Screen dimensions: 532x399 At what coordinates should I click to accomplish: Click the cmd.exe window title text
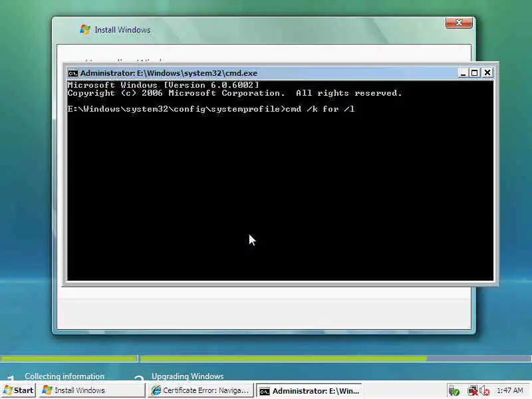click(x=169, y=73)
